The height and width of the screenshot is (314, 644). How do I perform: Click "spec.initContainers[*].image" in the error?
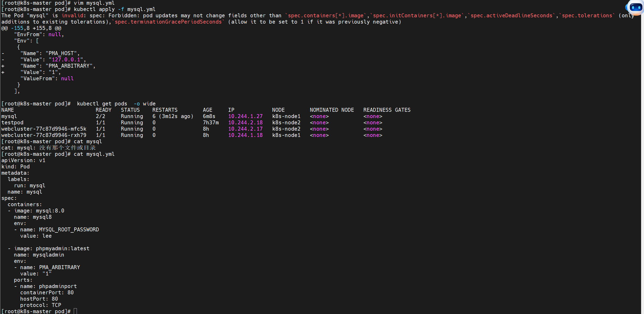tap(417, 15)
